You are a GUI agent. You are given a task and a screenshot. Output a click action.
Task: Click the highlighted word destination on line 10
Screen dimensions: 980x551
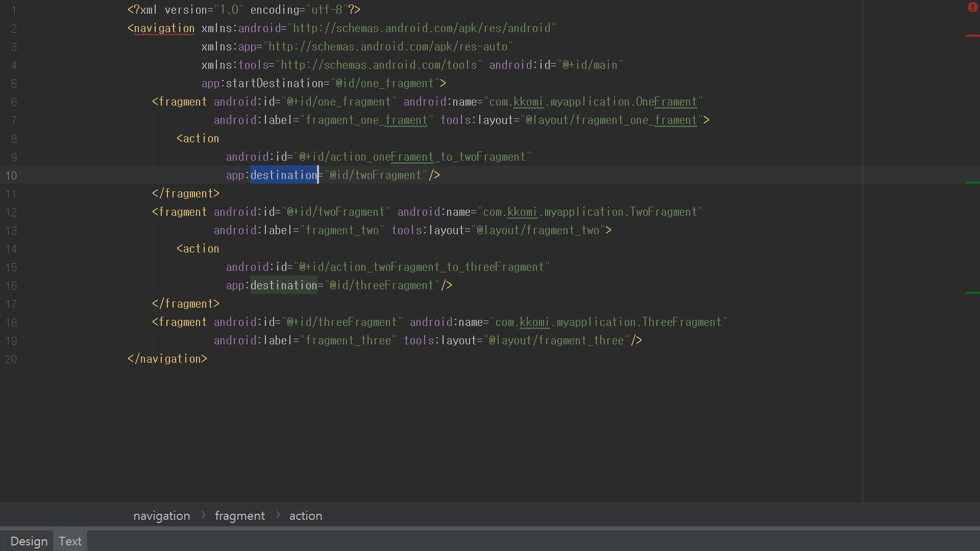coord(284,175)
